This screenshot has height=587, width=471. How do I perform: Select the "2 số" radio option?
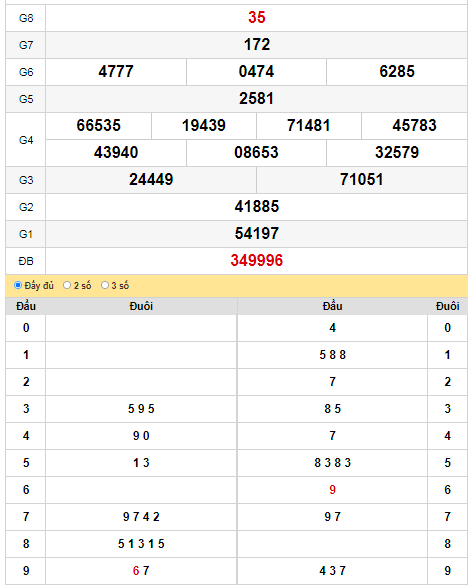[x=67, y=286]
